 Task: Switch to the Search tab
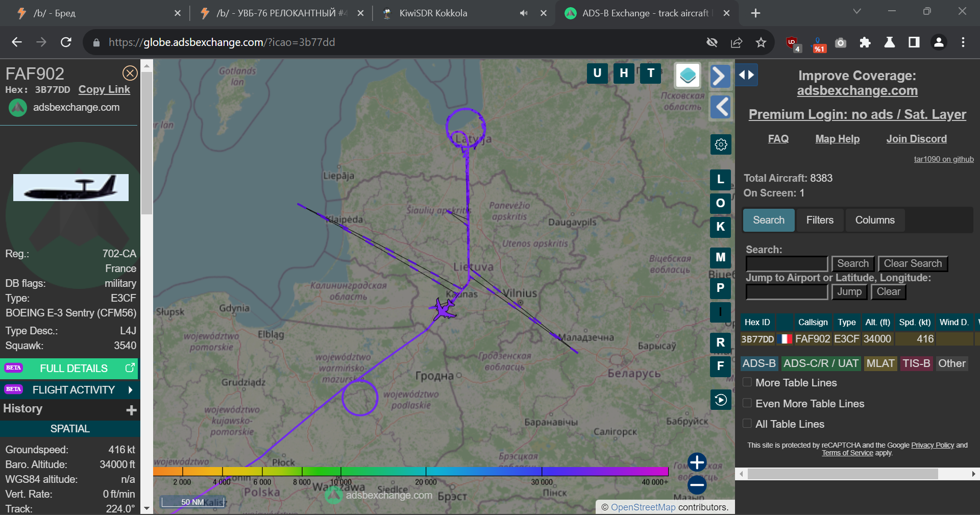769,220
